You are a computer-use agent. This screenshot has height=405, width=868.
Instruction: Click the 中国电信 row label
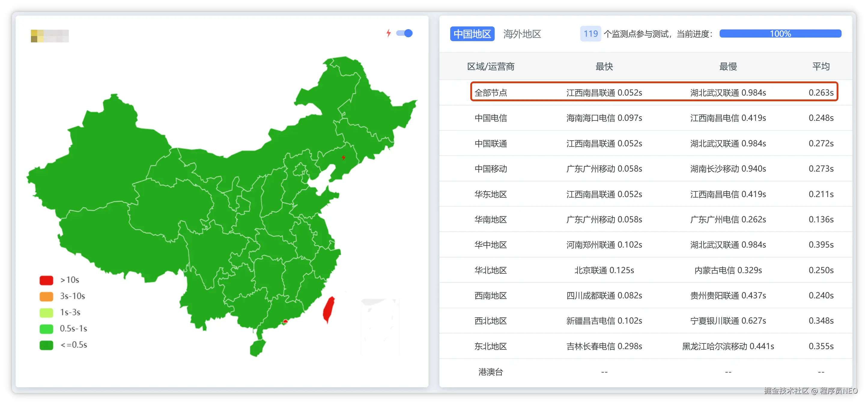coord(490,118)
